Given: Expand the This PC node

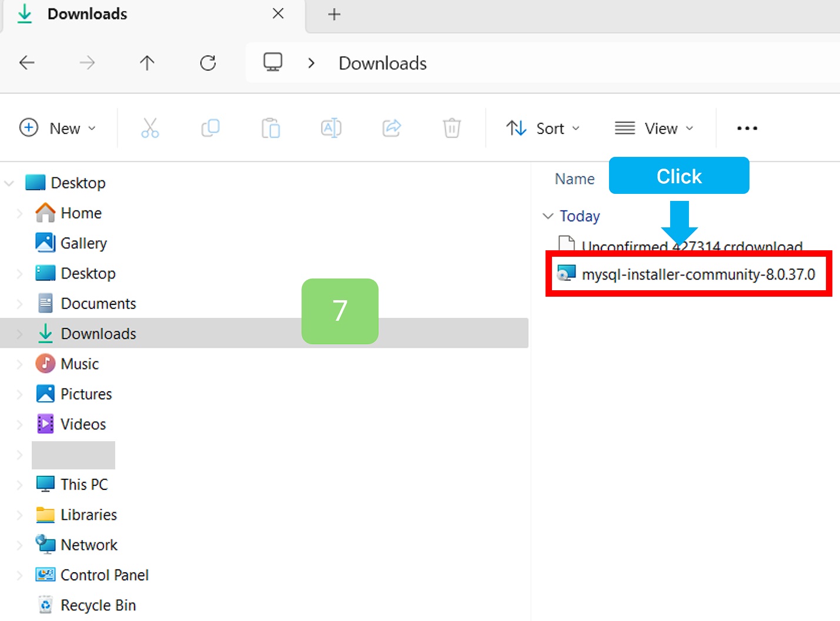Looking at the screenshot, I should [x=19, y=485].
